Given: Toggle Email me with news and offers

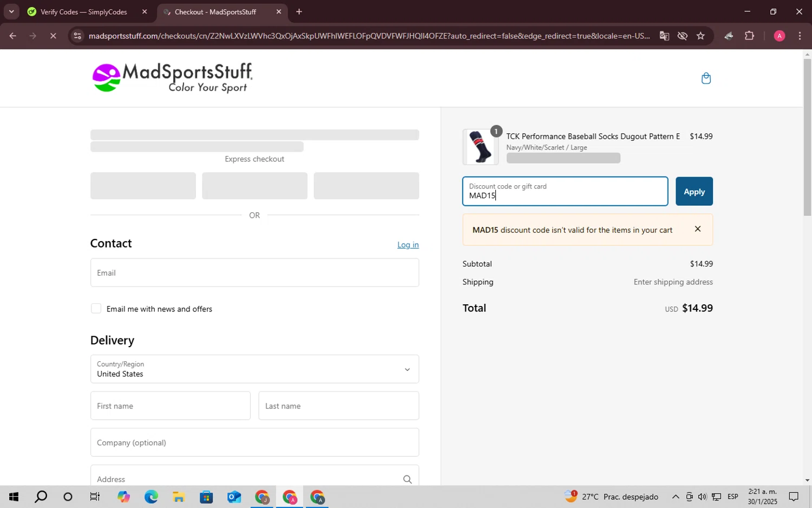Looking at the screenshot, I should coord(96,309).
